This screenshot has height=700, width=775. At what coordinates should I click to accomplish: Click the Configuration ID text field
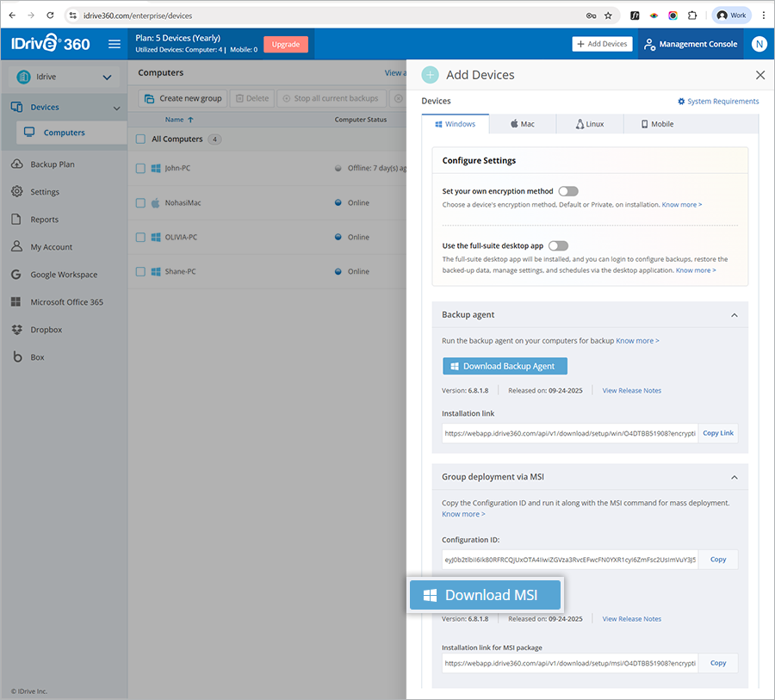pos(569,560)
